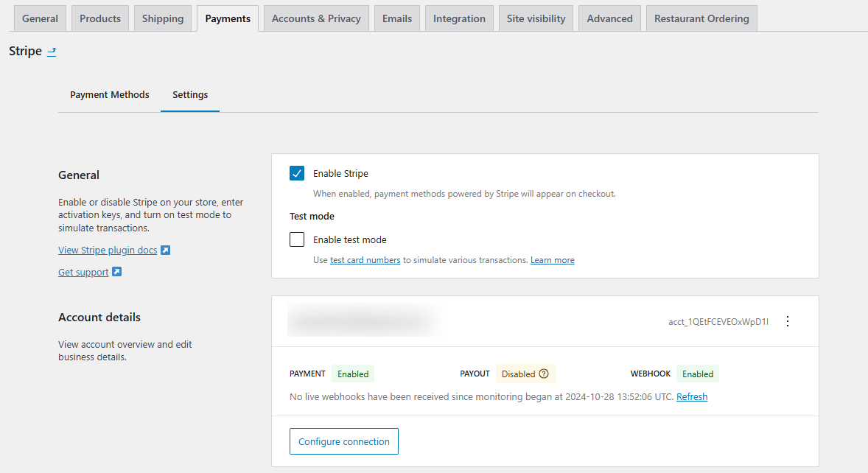Switch to the Payment Methods tab
This screenshot has height=473, width=868.
[109, 94]
